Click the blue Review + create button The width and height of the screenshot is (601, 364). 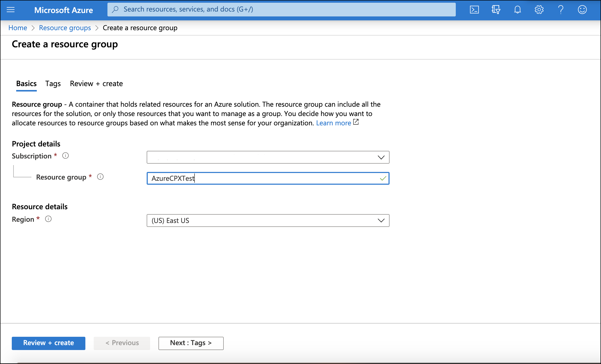pyautogui.click(x=49, y=343)
